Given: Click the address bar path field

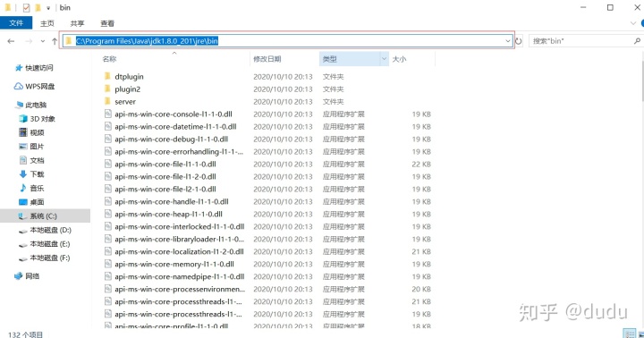Looking at the screenshot, I should click(x=287, y=40).
